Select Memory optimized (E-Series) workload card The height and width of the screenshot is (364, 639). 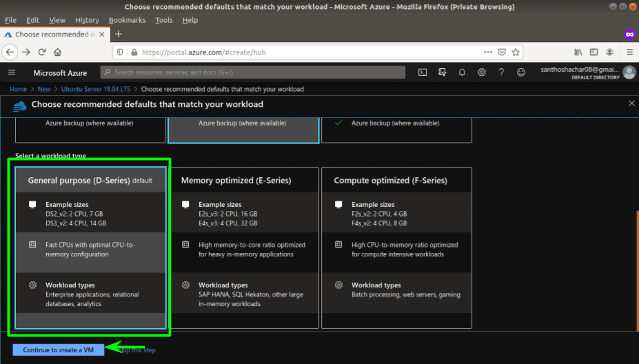(244, 247)
